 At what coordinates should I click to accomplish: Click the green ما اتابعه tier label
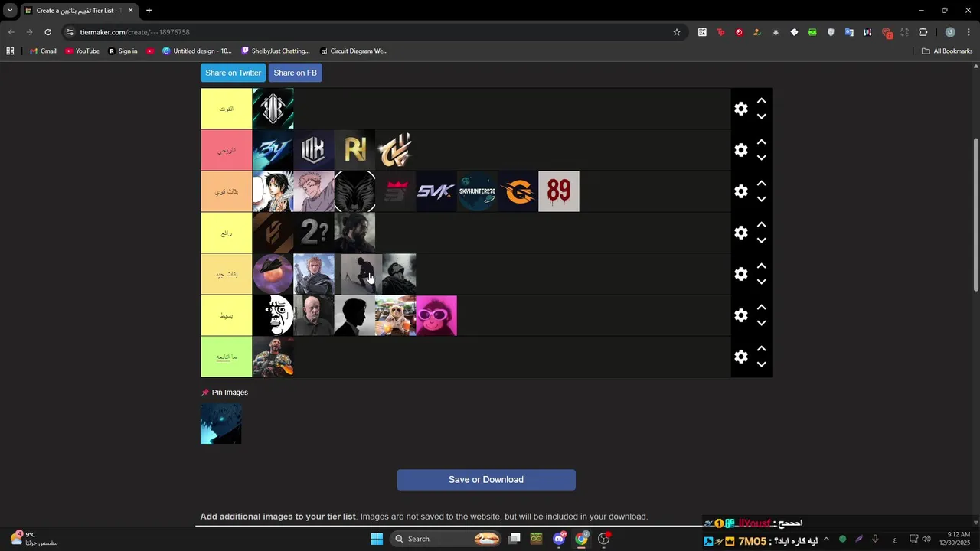coord(227,357)
